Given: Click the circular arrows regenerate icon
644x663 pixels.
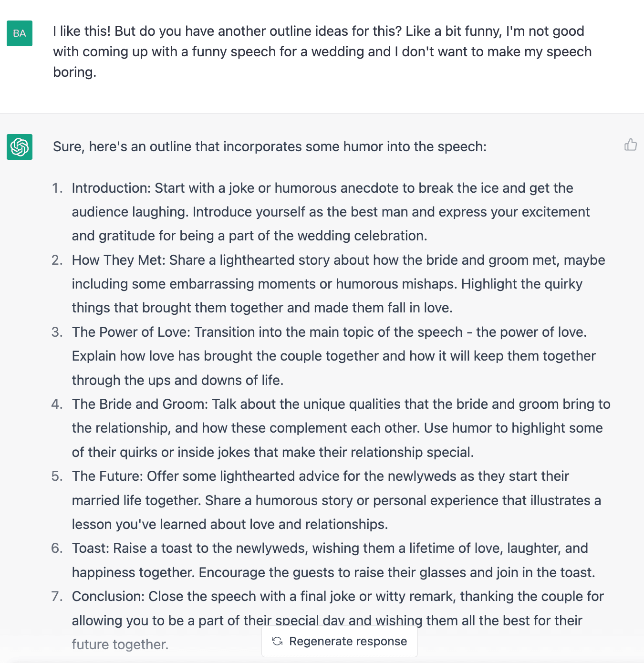Looking at the screenshot, I should [x=277, y=641].
